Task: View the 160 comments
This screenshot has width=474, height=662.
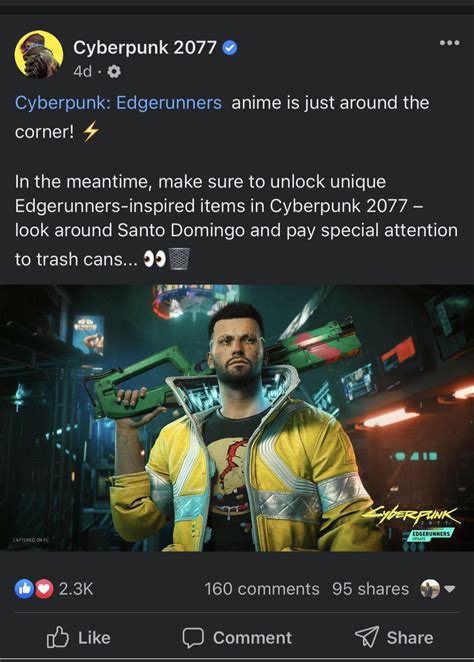Action: 262,589
